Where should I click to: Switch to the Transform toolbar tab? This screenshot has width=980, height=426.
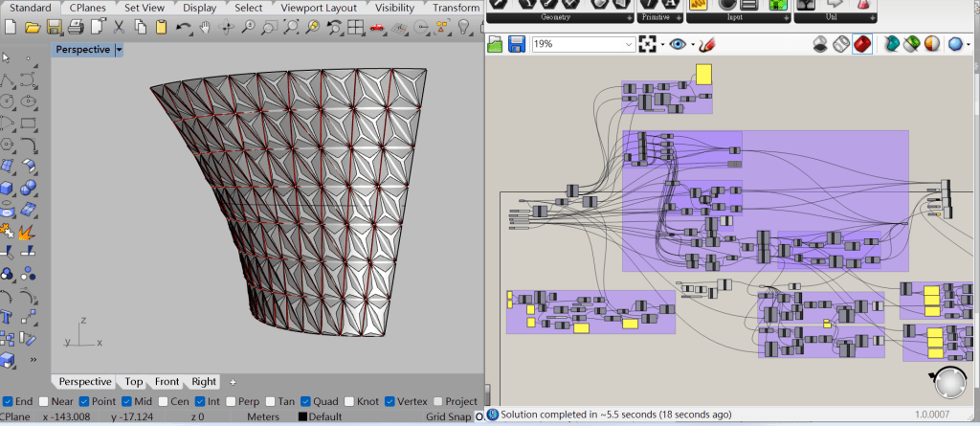(x=456, y=8)
